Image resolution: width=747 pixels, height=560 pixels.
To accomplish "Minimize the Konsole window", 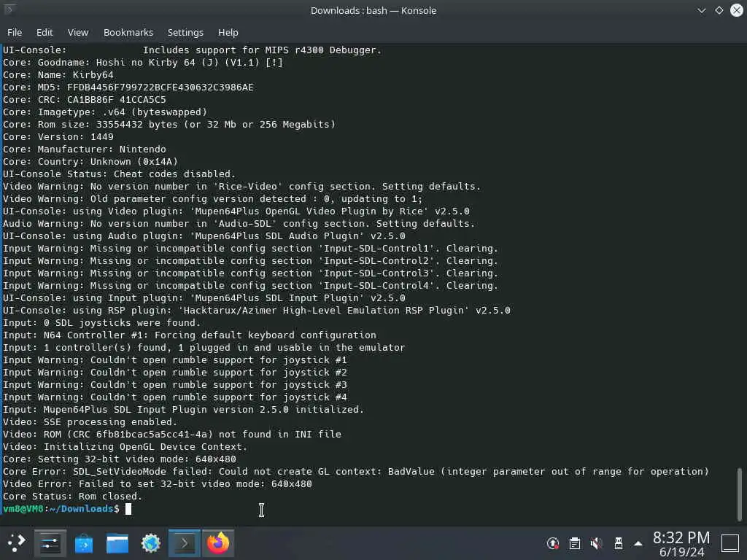I will coord(701,10).
